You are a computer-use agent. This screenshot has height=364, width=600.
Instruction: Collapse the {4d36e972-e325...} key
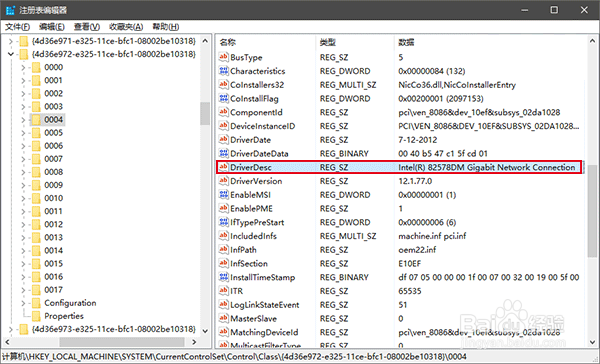[11, 54]
